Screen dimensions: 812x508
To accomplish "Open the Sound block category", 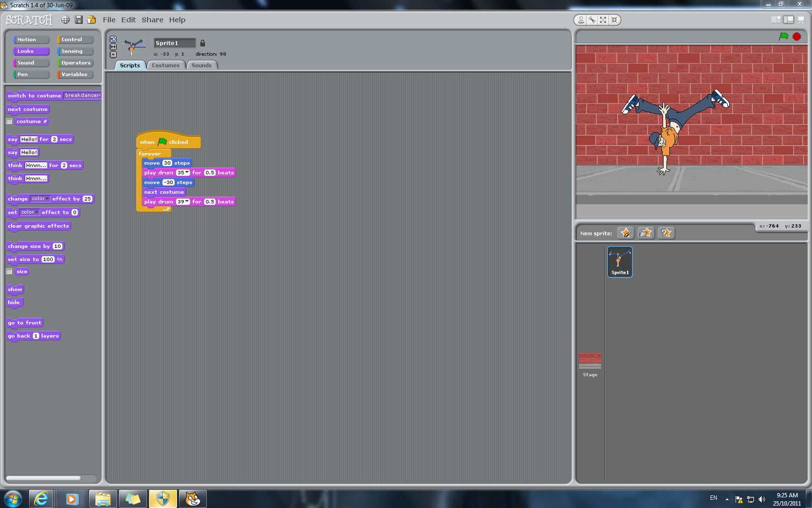I will click(31, 63).
